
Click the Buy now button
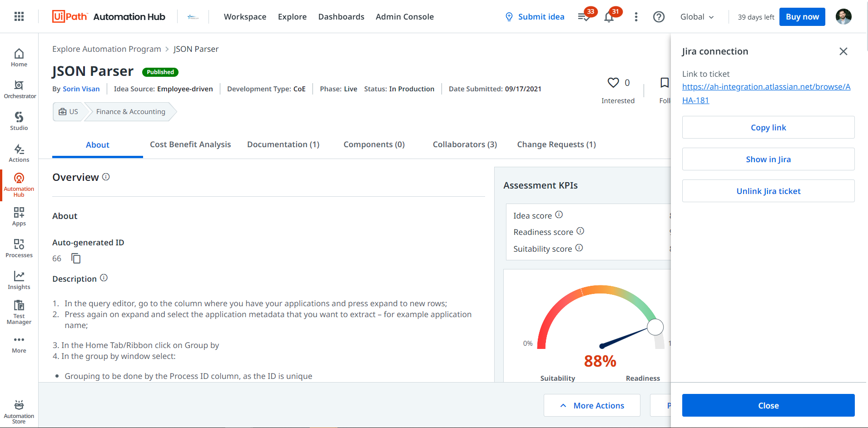click(x=802, y=17)
